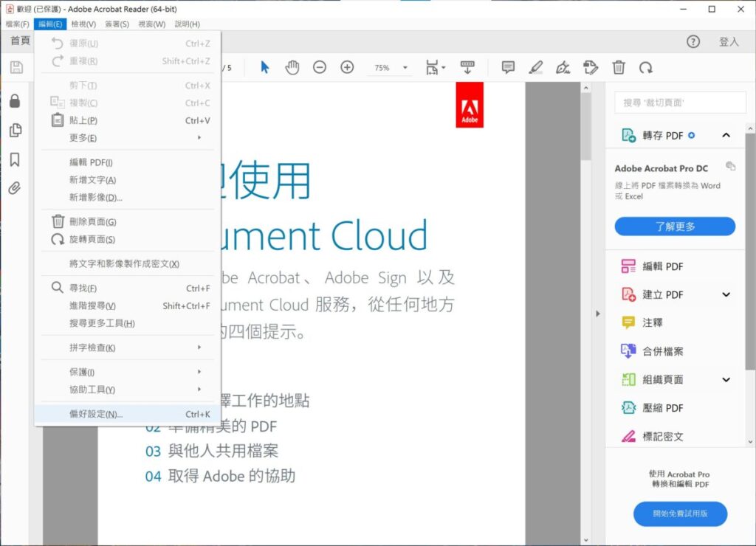The image size is (756, 546).
Task: Select the highlighter pen tool
Action: [536, 67]
